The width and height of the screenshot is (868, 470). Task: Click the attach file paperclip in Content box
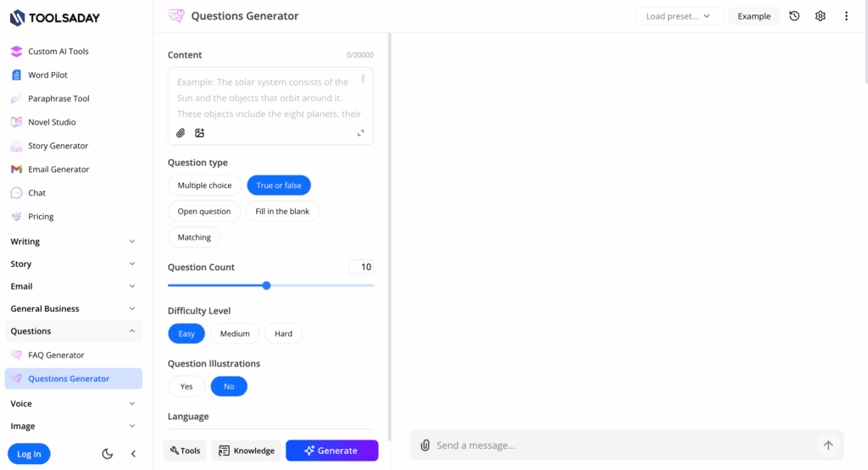181,133
